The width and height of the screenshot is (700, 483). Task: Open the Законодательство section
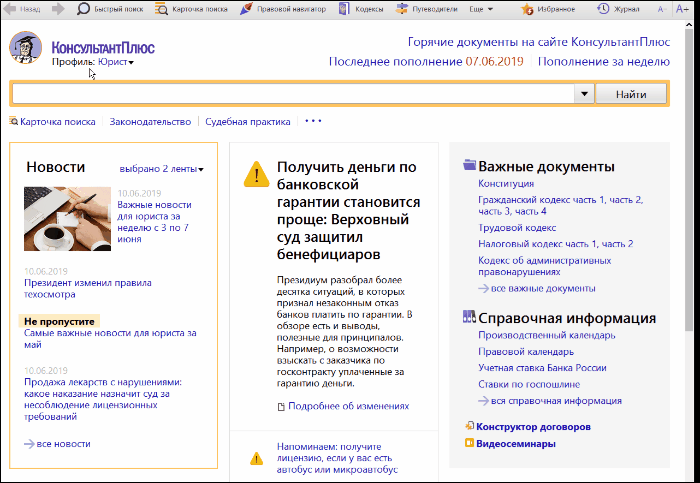[150, 121]
